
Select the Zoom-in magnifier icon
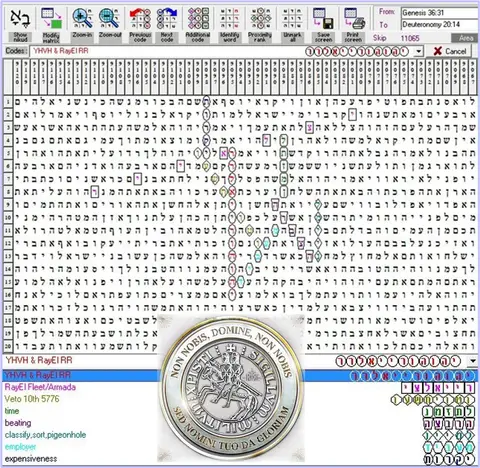pos(82,18)
